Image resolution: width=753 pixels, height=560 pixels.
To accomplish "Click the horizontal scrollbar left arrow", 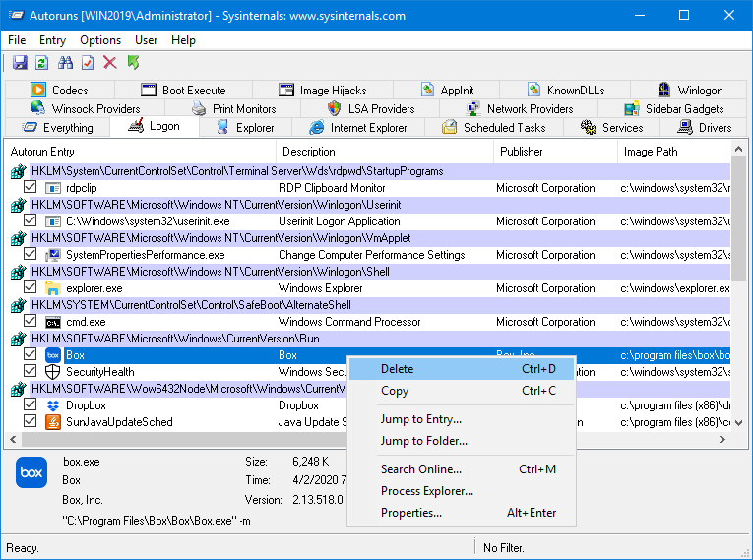I will coord(13,440).
